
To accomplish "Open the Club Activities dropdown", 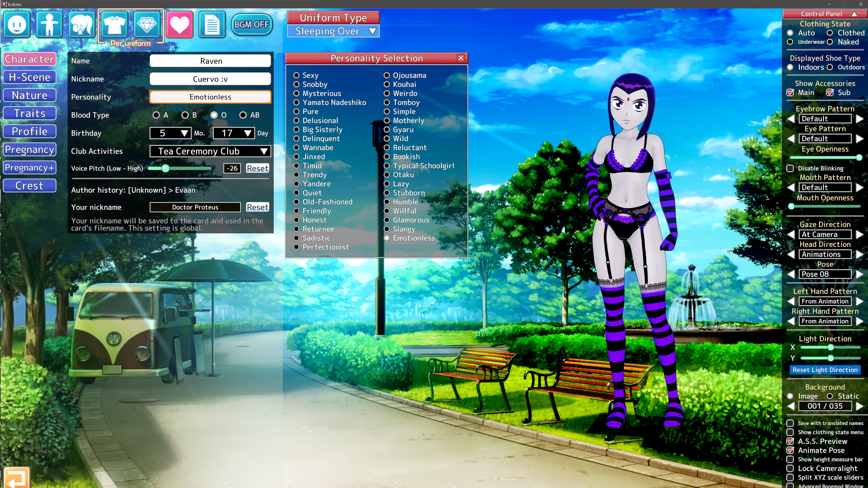I will click(x=210, y=151).
